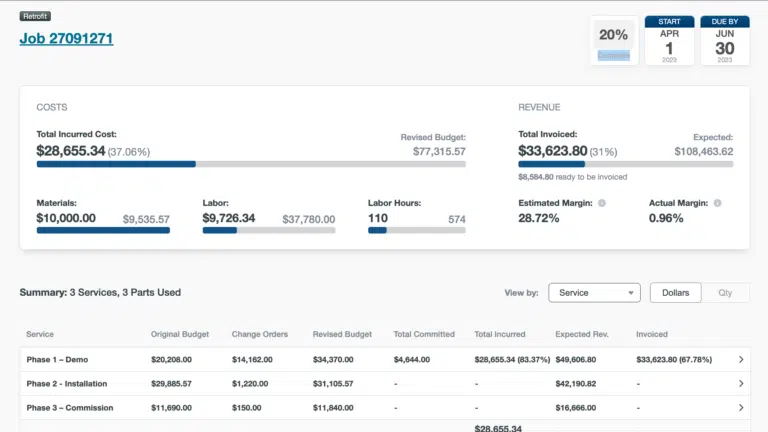Click the Labor Hours progress bar
This screenshot has width=768, height=432.
point(416,230)
